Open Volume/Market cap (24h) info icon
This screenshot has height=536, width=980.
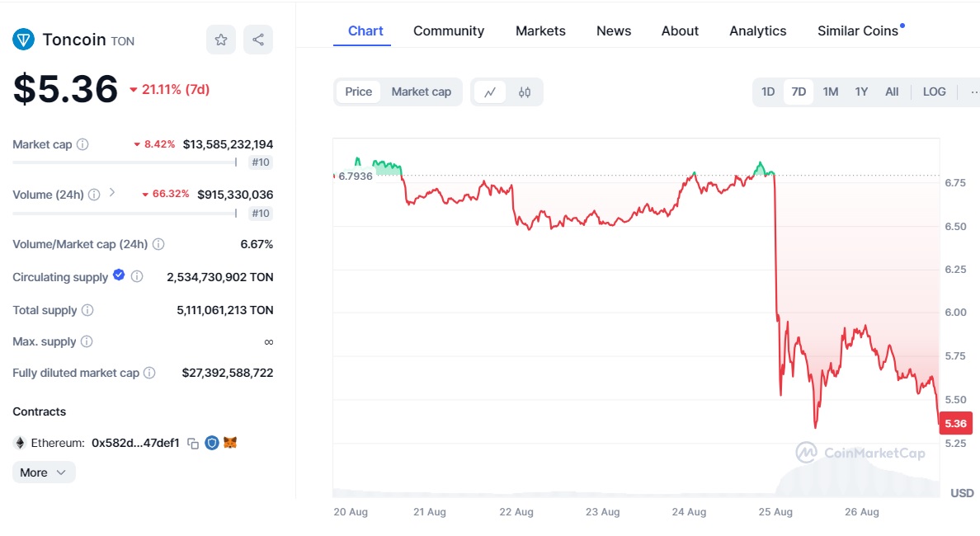[x=158, y=244]
